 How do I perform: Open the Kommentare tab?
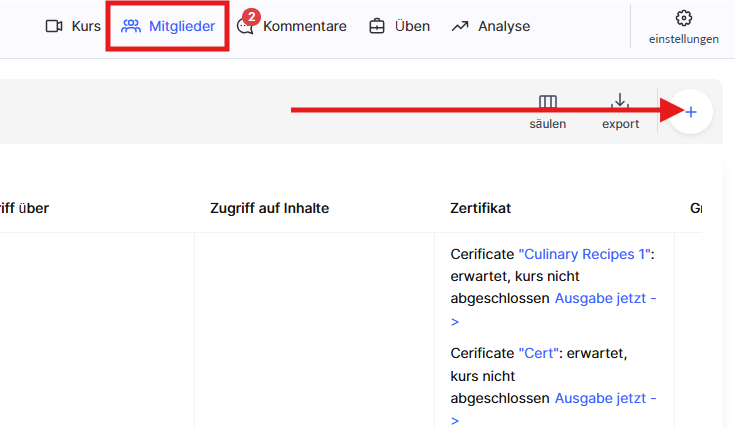tap(304, 27)
